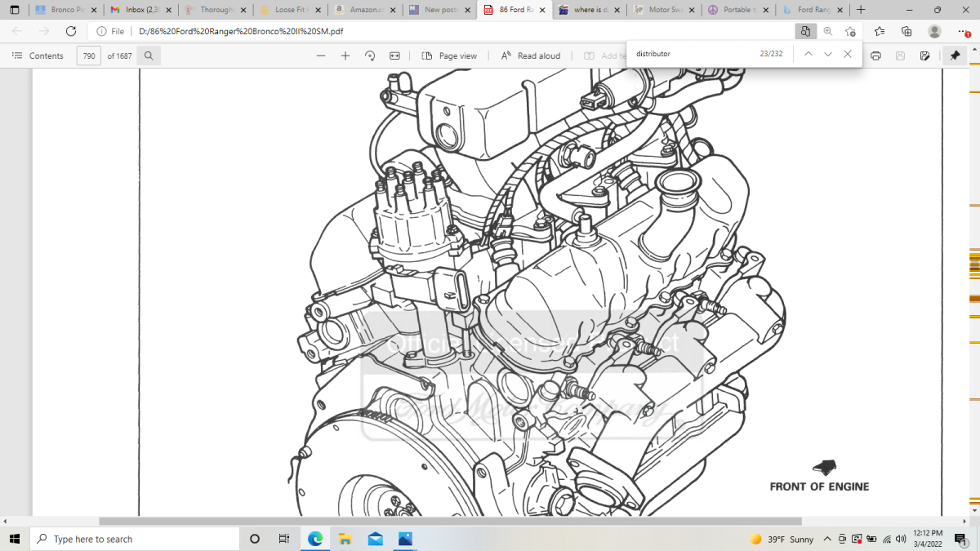Click the browser zoom icon in address bar
This screenshot has height=551, width=980.
pyautogui.click(x=828, y=31)
